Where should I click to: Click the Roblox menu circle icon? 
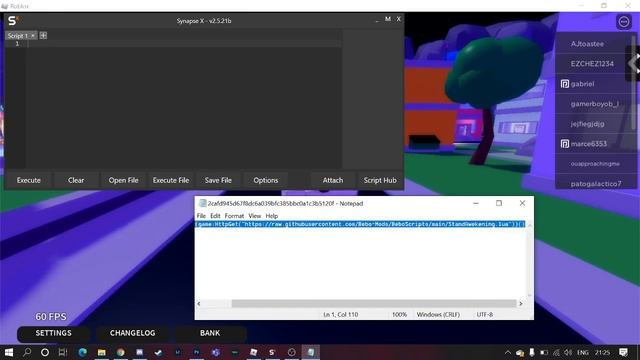624,22
